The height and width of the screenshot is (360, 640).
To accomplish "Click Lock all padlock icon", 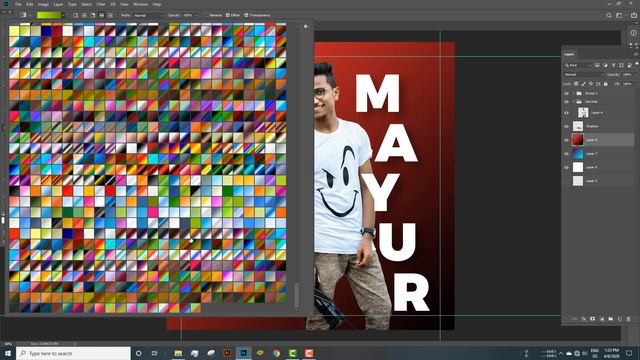I will click(x=606, y=84).
